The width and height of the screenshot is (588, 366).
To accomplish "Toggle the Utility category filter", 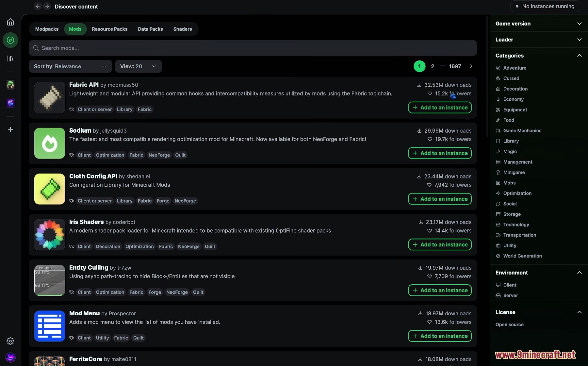I will tap(506, 246).
